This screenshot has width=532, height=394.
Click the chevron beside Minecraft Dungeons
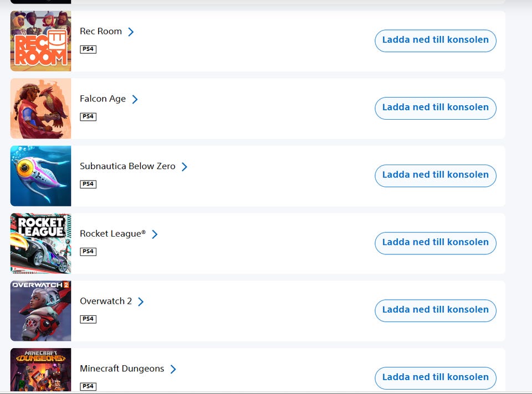click(173, 369)
